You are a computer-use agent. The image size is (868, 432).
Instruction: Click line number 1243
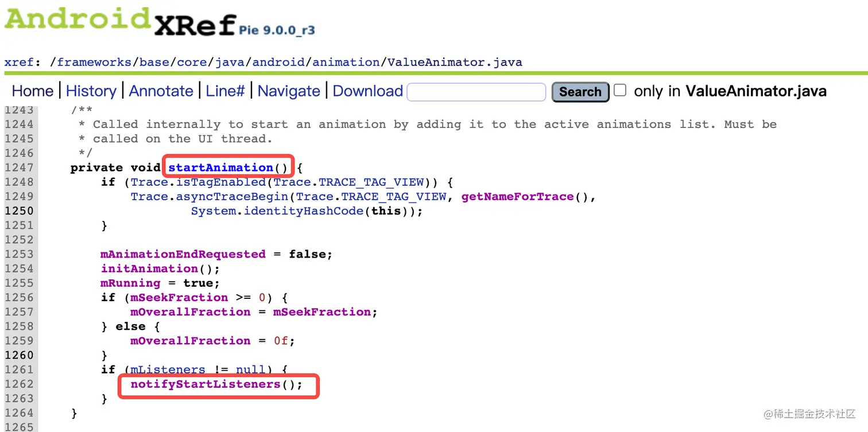click(19, 110)
